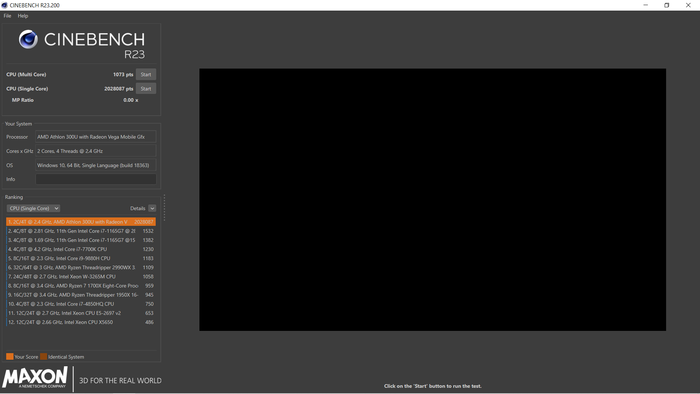Expand the ranking Details arrow
Screen dimensions: 700x394
(x=152, y=208)
